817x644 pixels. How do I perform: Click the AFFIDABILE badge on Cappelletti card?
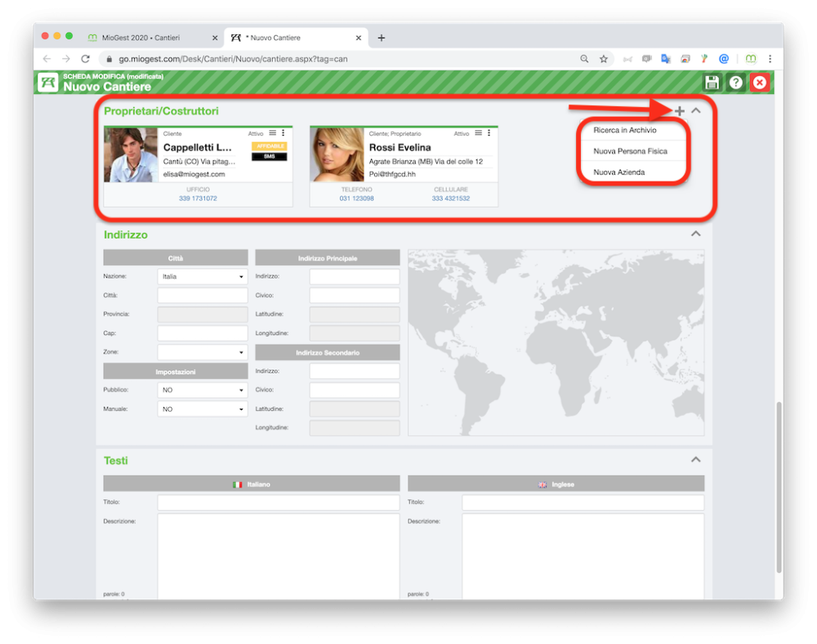(x=270, y=146)
